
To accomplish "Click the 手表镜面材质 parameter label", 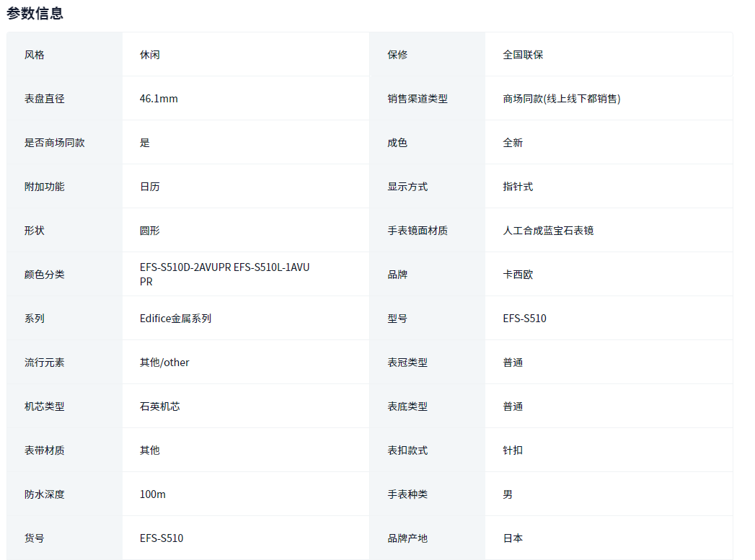I will point(418,231).
